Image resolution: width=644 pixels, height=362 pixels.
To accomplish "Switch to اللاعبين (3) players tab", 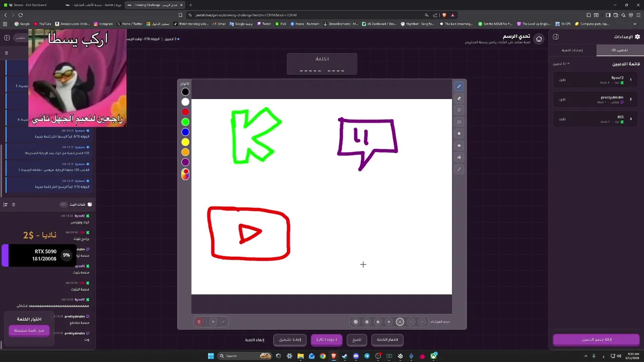I will pyautogui.click(x=620, y=50).
